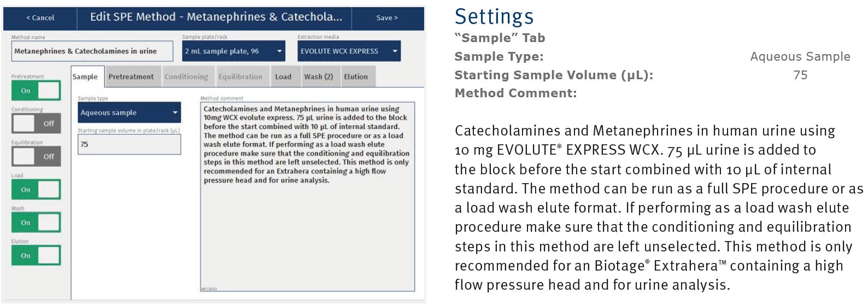Disable the Elution switch

click(x=36, y=255)
